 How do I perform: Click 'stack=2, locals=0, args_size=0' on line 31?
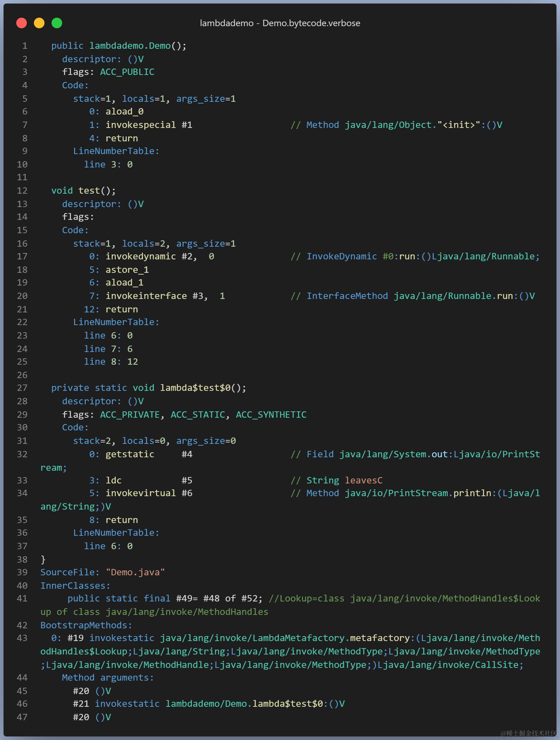[154, 441]
